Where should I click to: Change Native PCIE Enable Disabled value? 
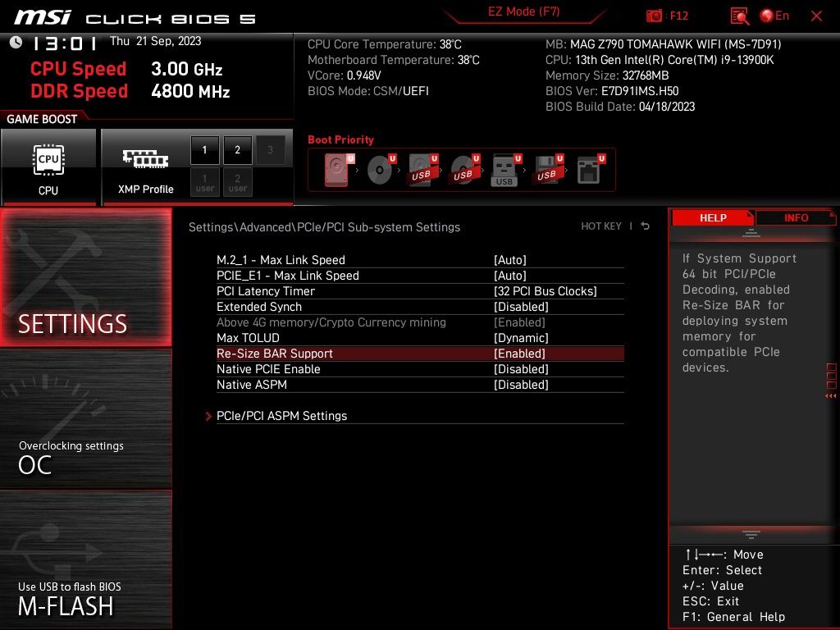pos(521,369)
